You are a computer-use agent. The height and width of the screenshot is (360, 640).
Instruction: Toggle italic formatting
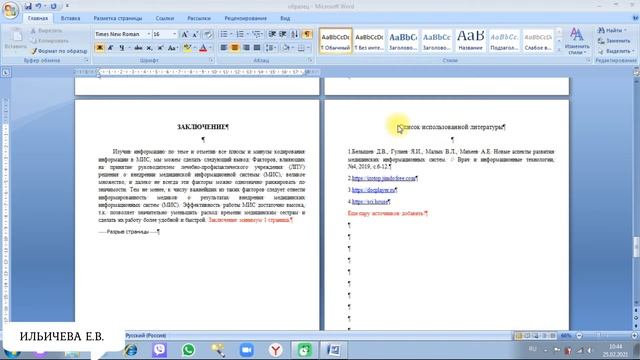(111, 48)
